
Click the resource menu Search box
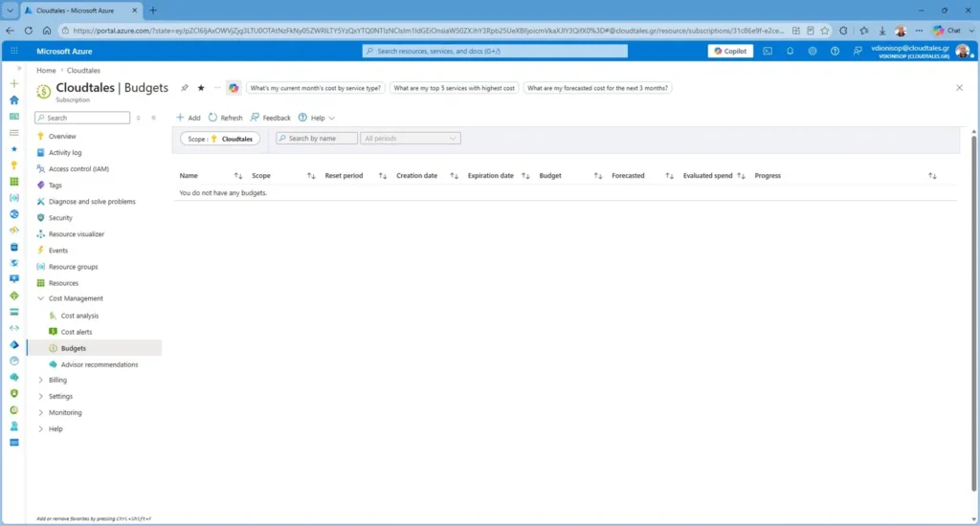point(82,118)
